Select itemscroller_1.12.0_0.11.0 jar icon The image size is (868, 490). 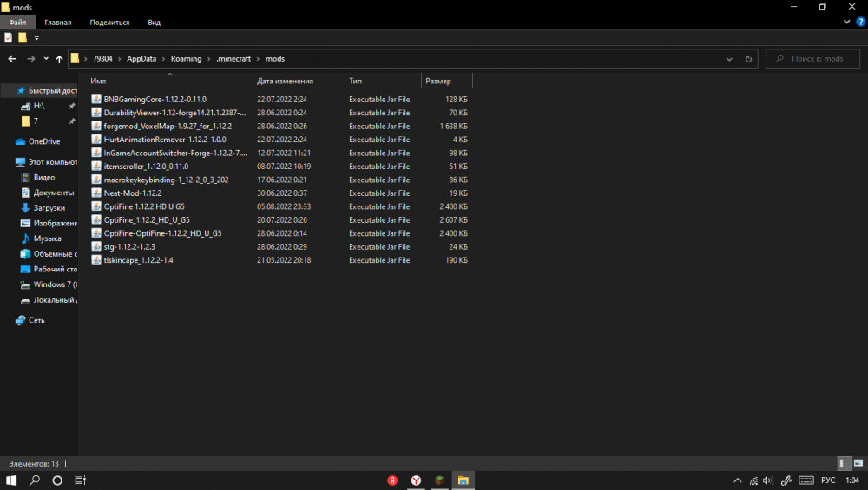tap(96, 166)
